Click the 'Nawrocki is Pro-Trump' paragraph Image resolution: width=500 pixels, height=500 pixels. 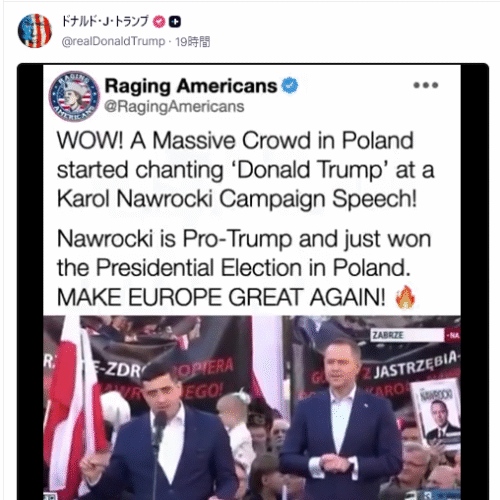(244, 268)
